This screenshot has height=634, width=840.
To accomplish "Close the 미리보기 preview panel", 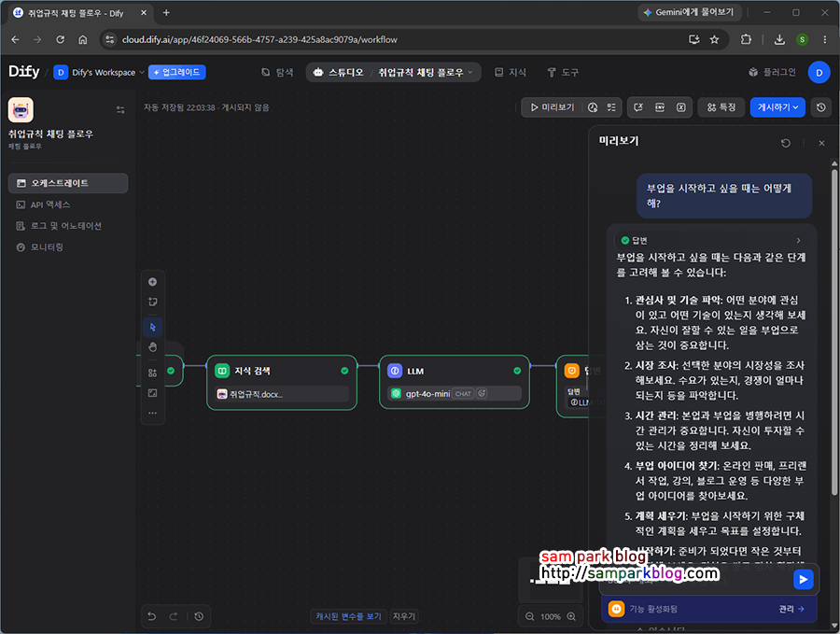I will point(821,143).
